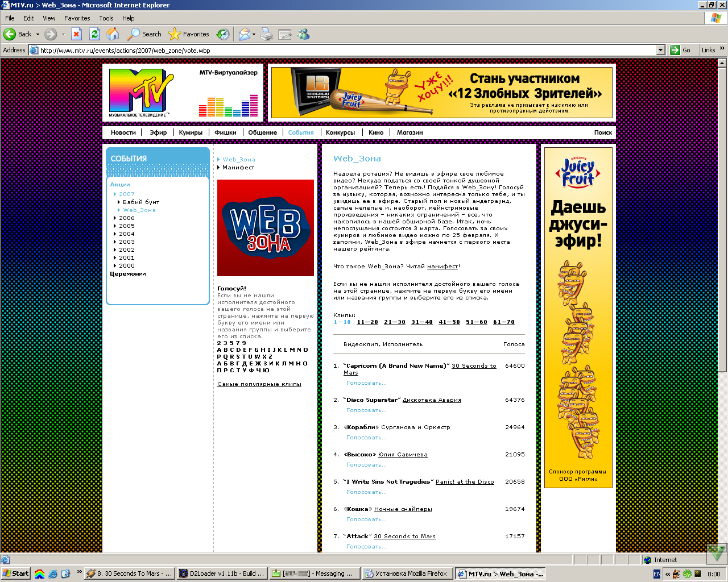Open the Search pane in IE toolbar

coord(144,34)
